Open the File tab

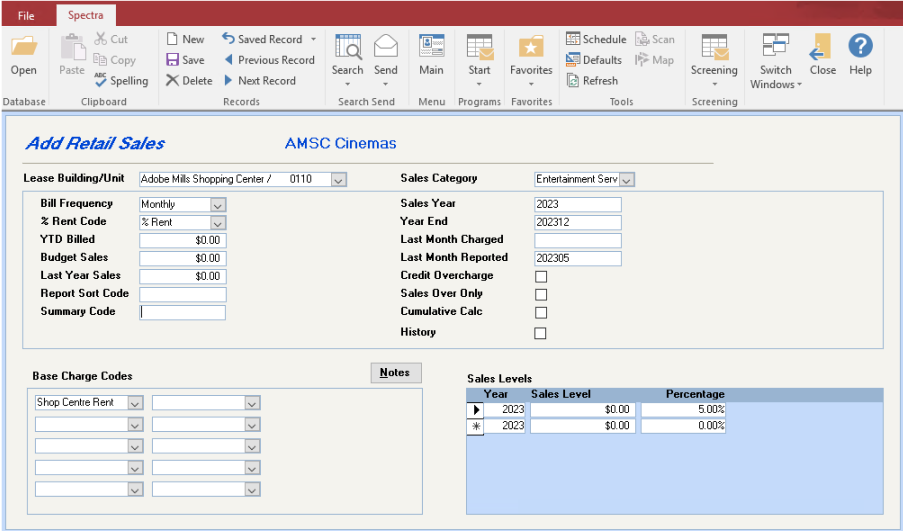(26, 16)
